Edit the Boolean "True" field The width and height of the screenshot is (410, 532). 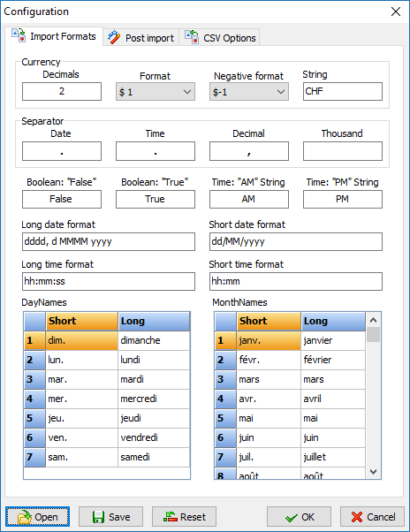(156, 199)
